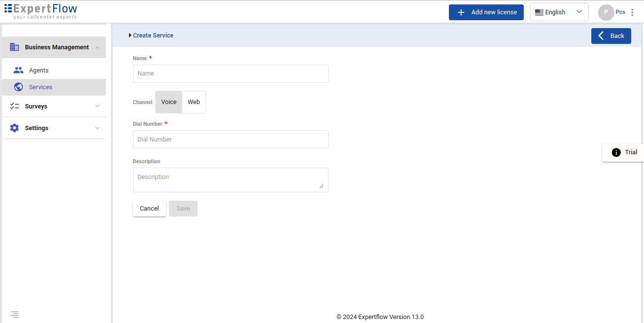Open the three-dot user menu
The width and height of the screenshot is (644, 323).
point(632,12)
